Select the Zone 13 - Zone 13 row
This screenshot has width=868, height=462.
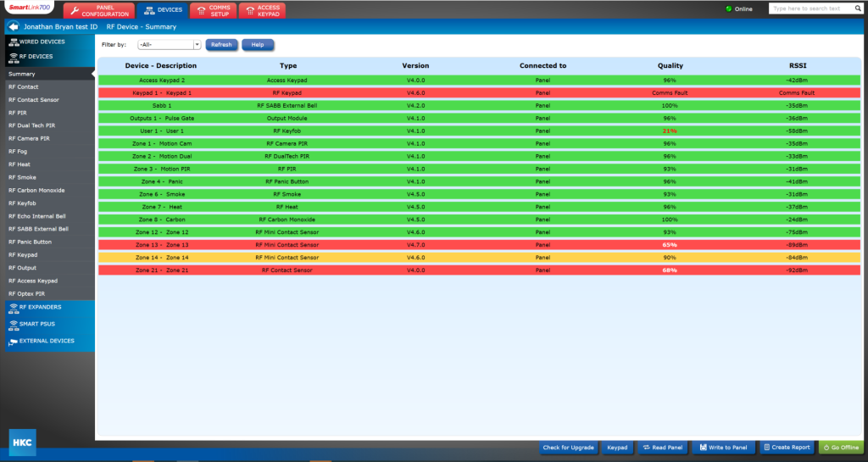coord(480,245)
